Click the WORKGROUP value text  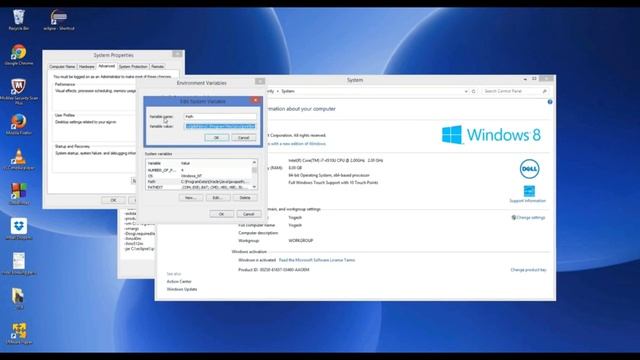coord(301,241)
